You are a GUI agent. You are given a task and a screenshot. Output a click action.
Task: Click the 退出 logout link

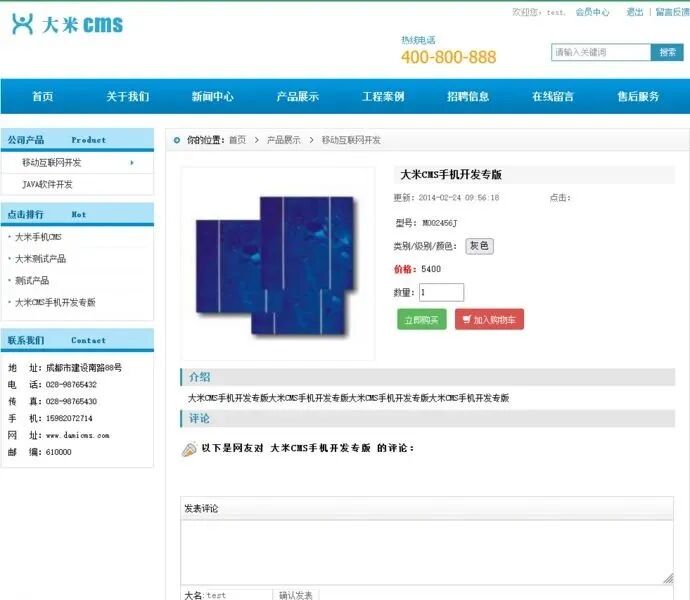[635, 12]
